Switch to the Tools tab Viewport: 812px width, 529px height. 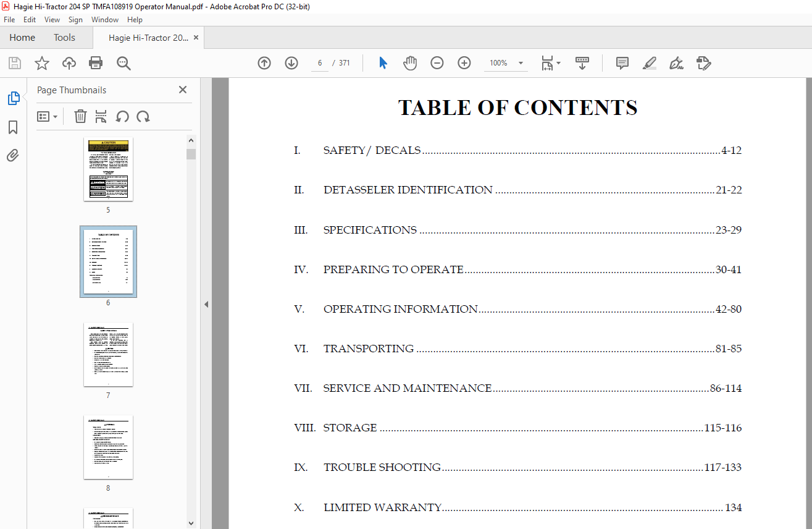(x=64, y=38)
